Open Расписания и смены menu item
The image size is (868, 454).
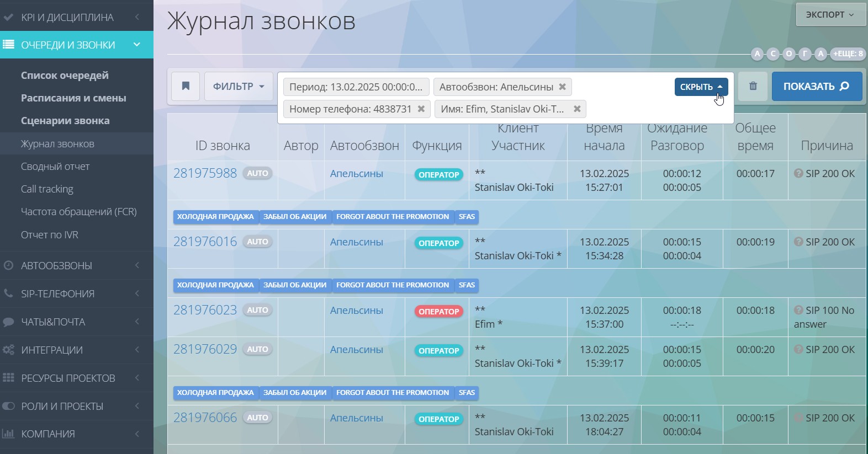click(73, 98)
